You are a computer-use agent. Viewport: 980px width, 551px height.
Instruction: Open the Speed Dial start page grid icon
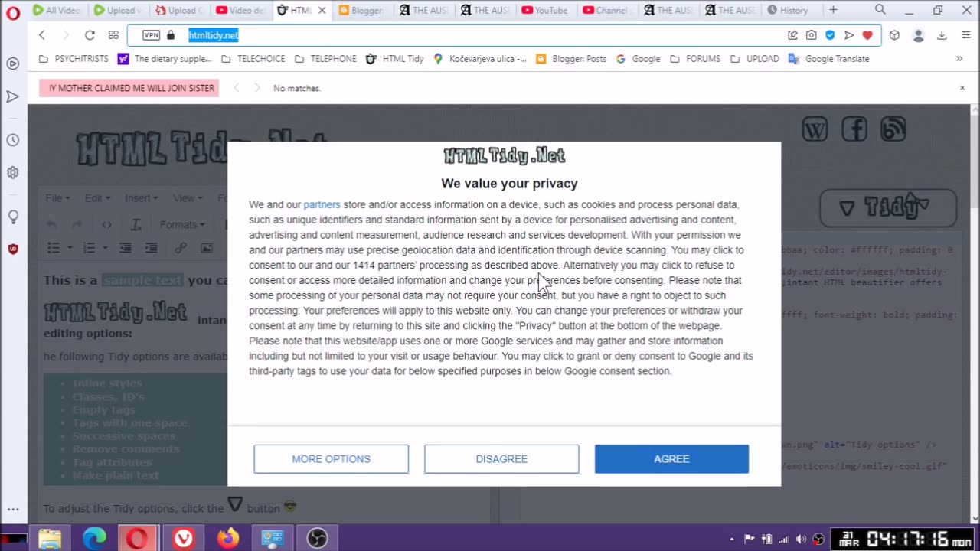pyautogui.click(x=113, y=35)
